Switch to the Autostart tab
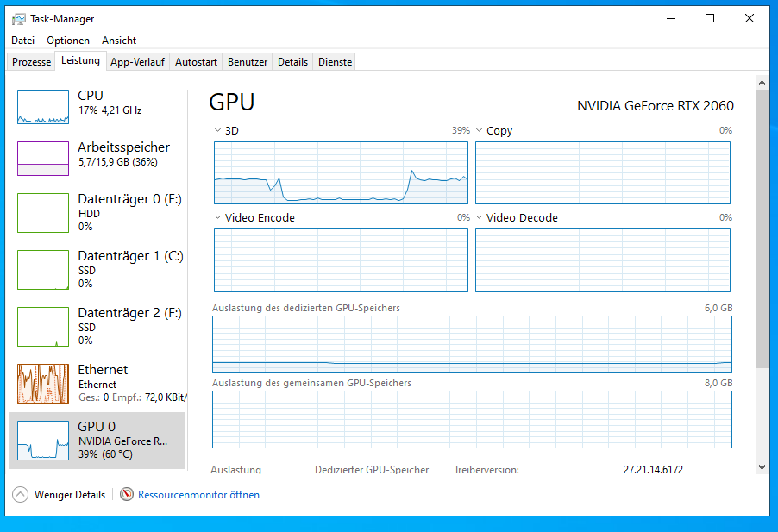This screenshot has width=778, height=532. 196,62
